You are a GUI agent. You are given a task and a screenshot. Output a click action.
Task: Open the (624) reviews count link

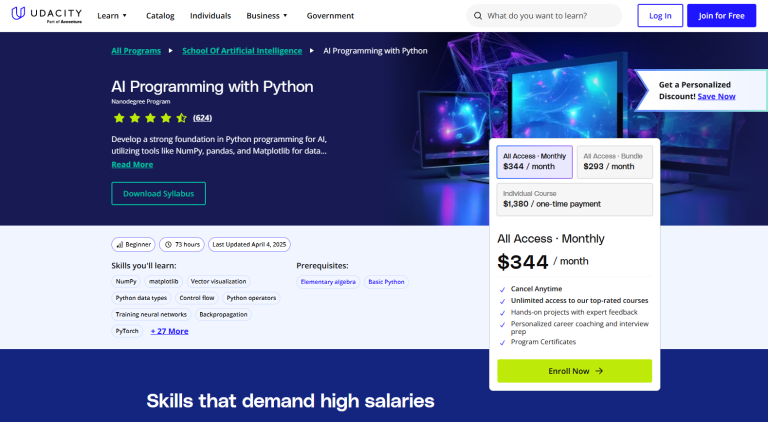(202, 117)
